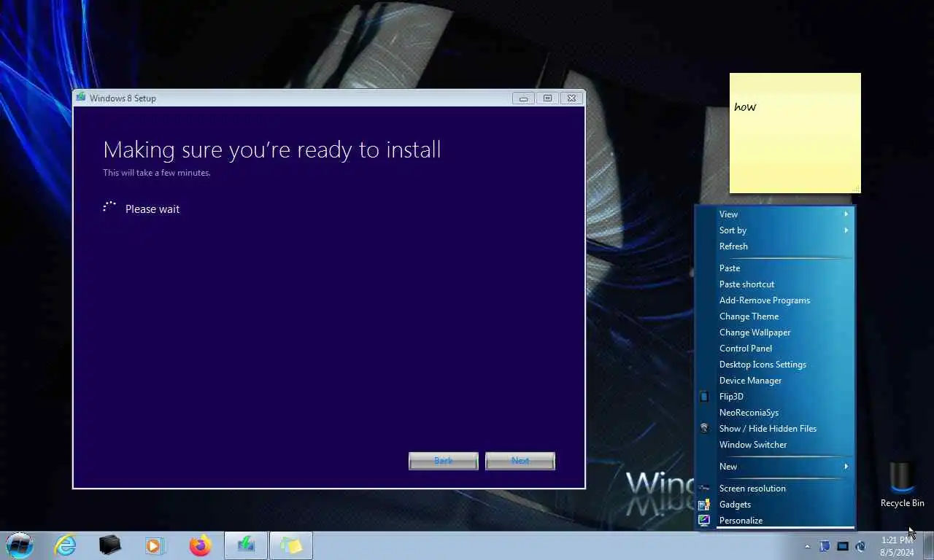Show hidden tray icons arrow
This screenshot has width=934, height=560.
(807, 546)
